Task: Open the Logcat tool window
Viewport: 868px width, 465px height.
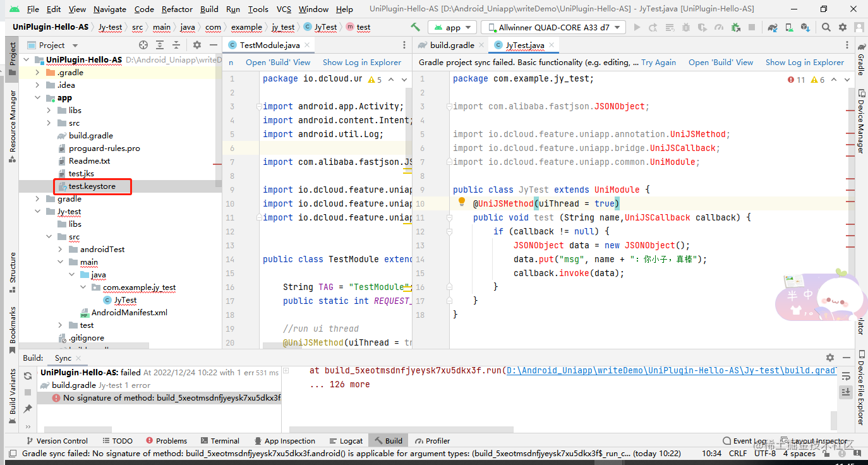Action: coord(346,440)
